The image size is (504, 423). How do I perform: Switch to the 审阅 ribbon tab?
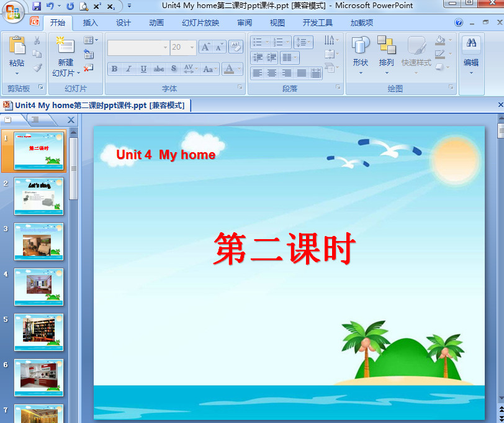(245, 23)
